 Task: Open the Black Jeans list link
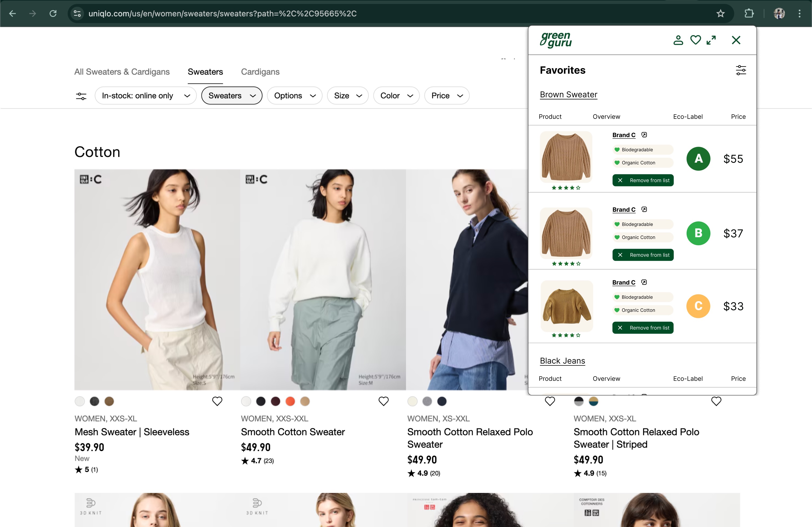point(562,361)
